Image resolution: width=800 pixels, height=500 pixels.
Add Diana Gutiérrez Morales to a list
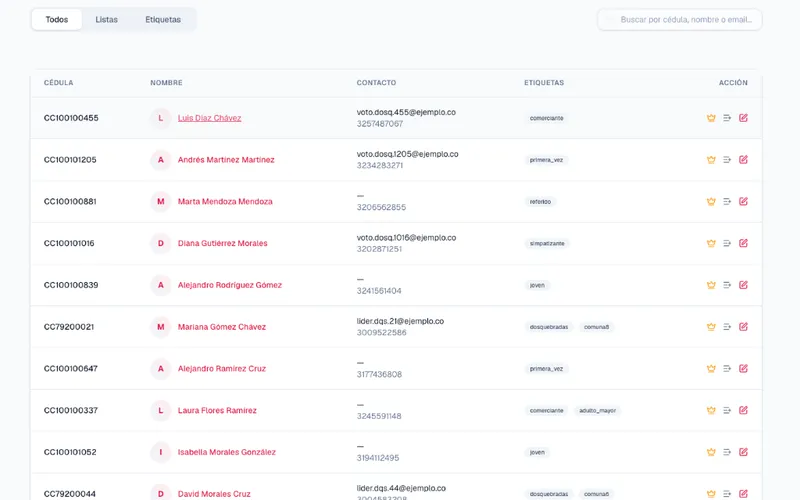[x=727, y=243]
